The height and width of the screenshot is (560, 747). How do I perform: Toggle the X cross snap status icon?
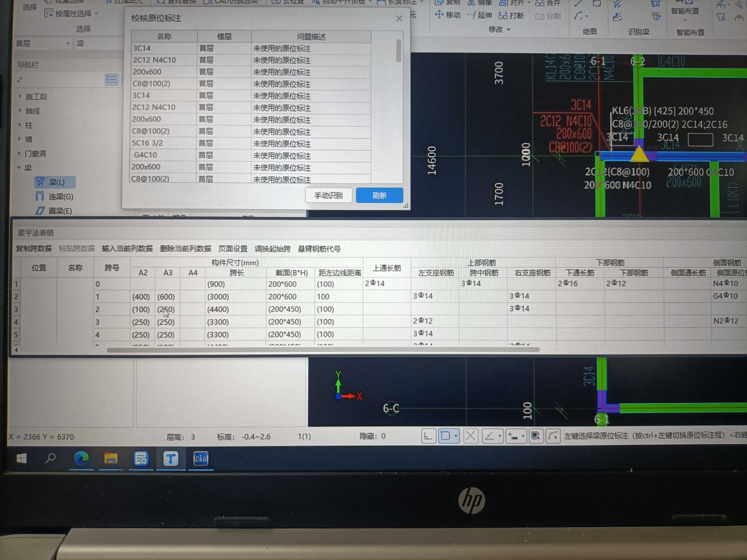click(x=471, y=436)
